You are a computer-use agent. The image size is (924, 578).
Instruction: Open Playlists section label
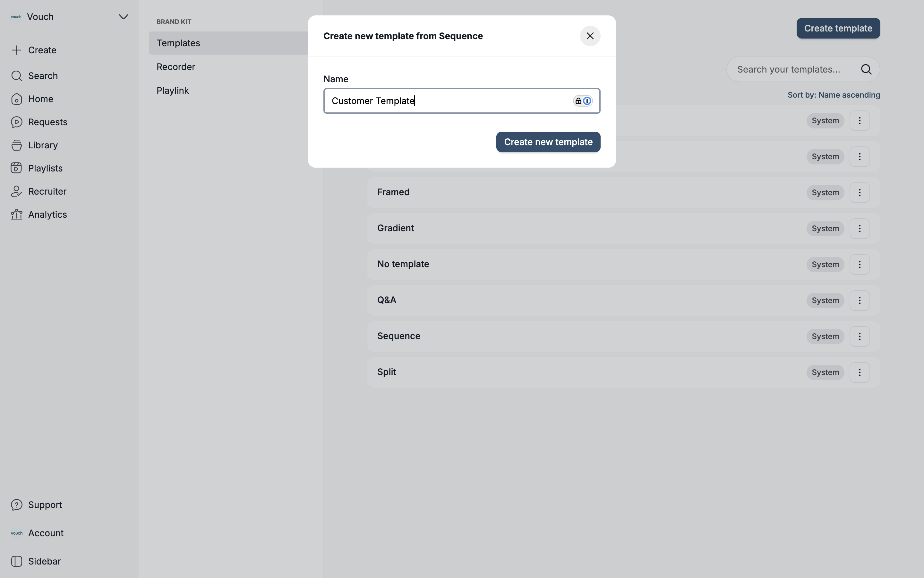coord(45,168)
